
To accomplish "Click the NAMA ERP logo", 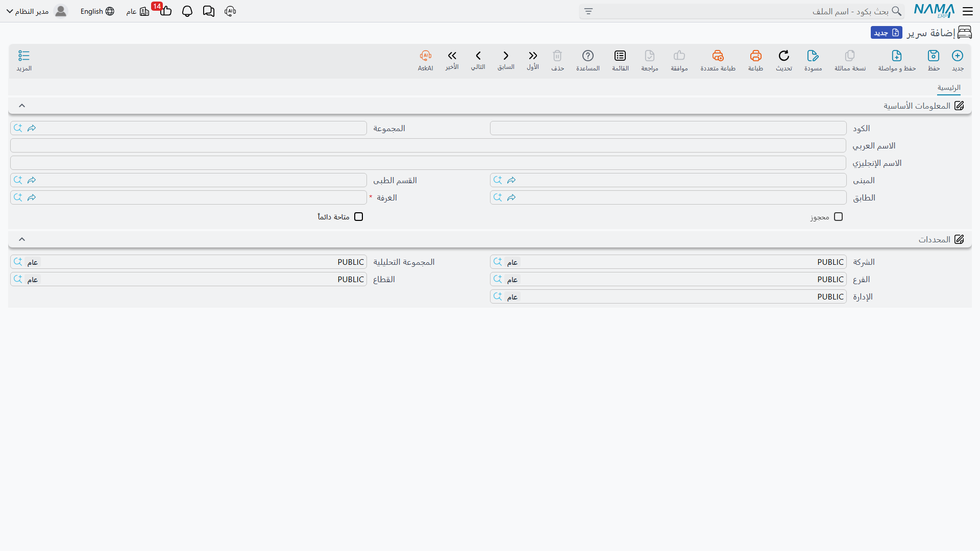I will pyautogui.click(x=935, y=11).
